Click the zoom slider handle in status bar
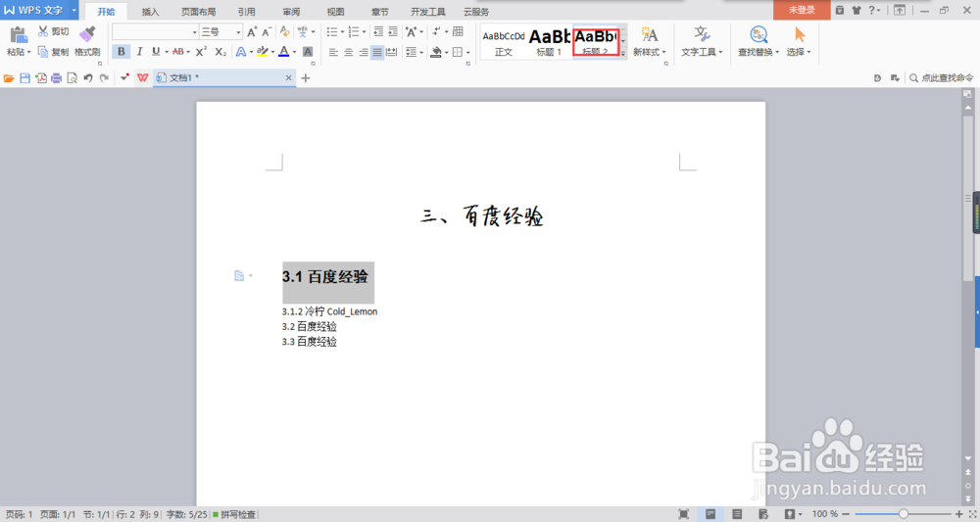The height and width of the screenshot is (522, 980). pyautogui.click(x=904, y=514)
